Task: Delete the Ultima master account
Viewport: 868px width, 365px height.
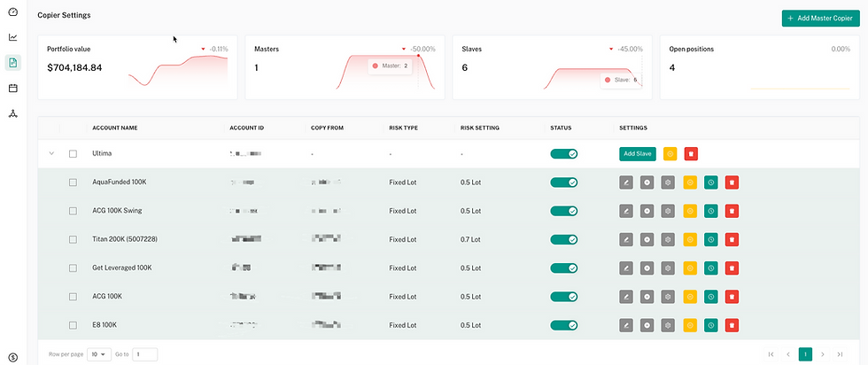Action: [692, 154]
